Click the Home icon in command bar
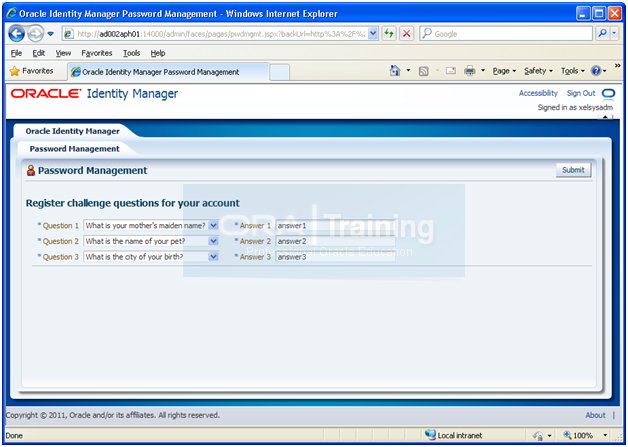 point(395,71)
